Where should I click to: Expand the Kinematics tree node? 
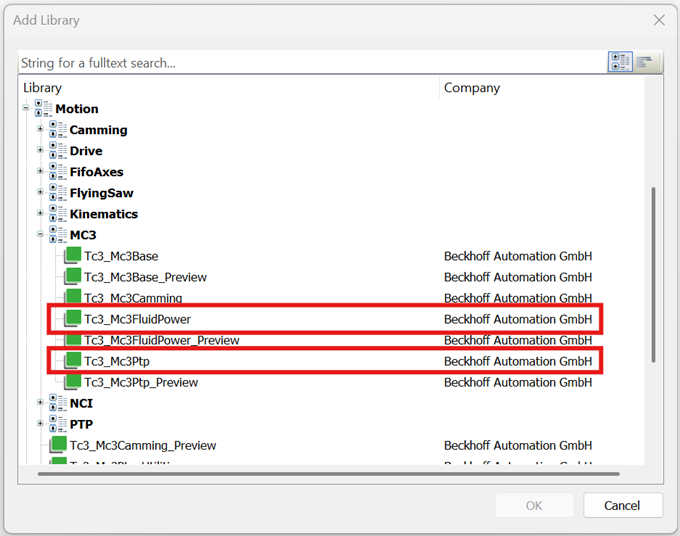40,213
